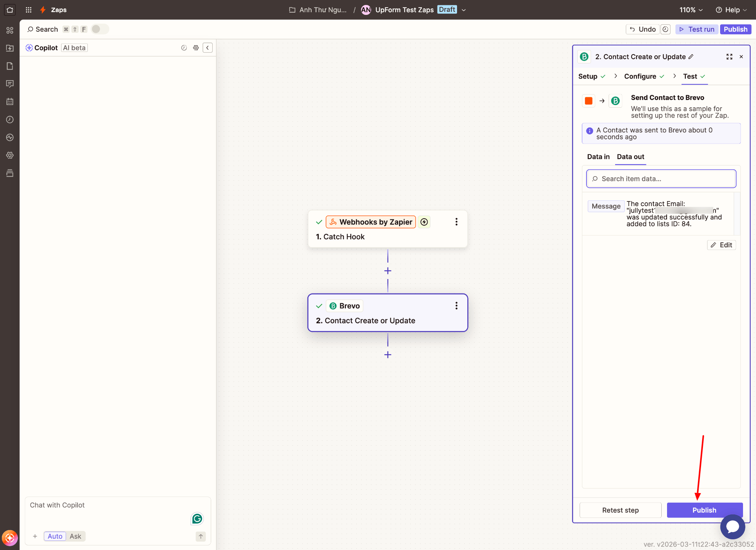
Task: Collapse the Copilot panel
Action: tap(208, 48)
